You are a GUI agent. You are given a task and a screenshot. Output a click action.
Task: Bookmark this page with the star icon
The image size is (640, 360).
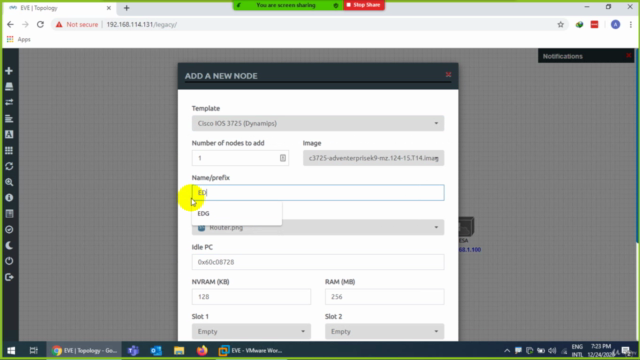[560, 24]
